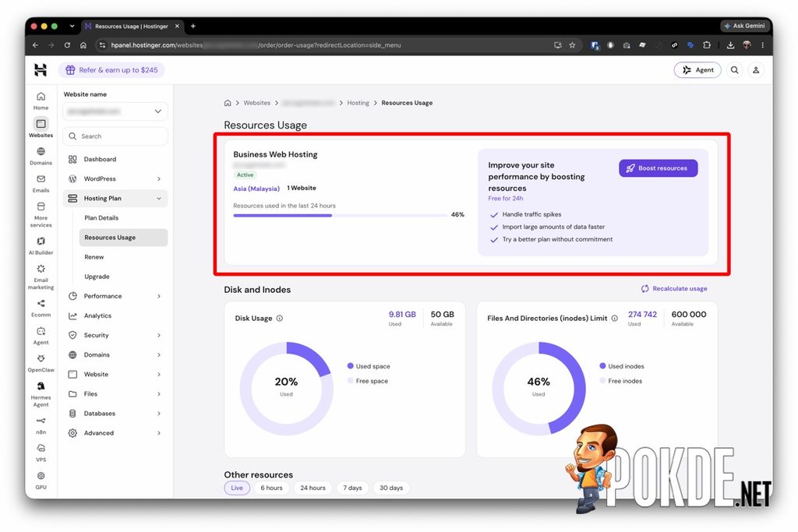Go back in browser history

(35, 45)
